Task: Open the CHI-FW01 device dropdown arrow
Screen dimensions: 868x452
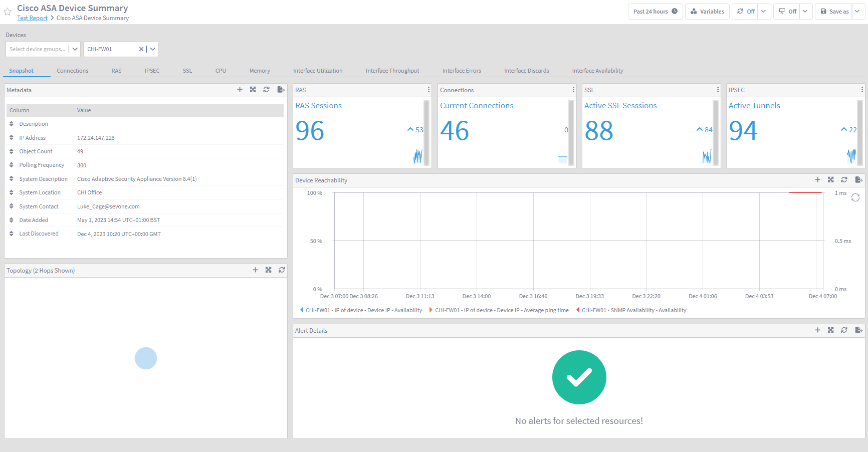Action: pyautogui.click(x=153, y=49)
